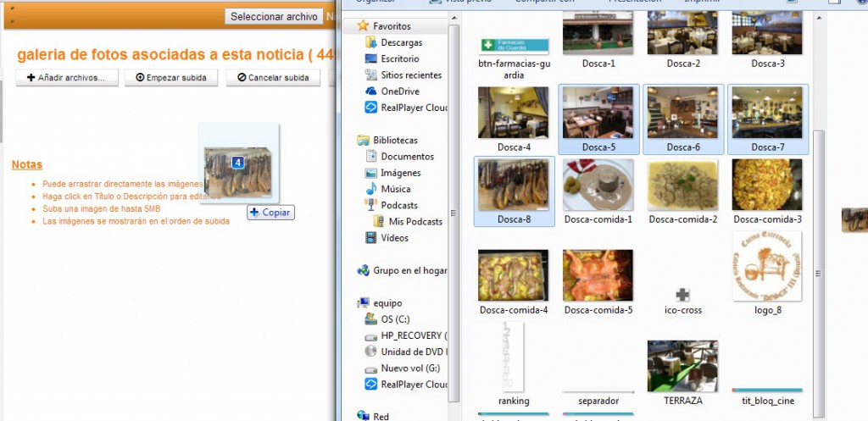Select the Dosca-5 thumbnail
The height and width of the screenshot is (421, 868).
pos(598,113)
